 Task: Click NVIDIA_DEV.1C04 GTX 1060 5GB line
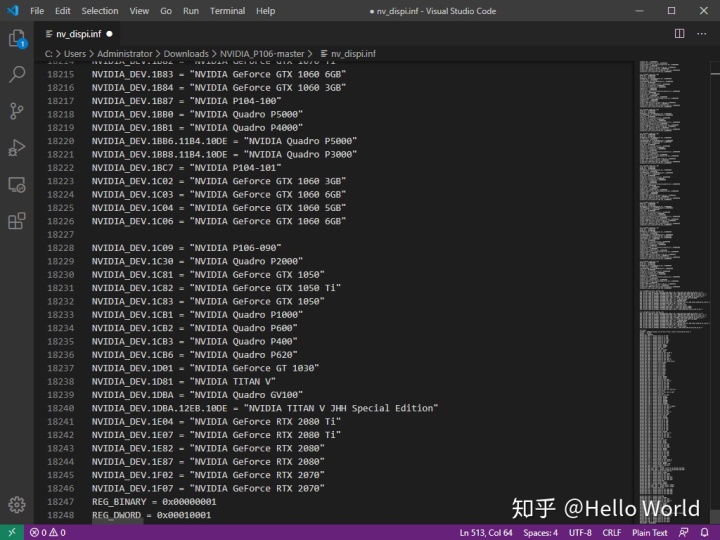[219, 208]
